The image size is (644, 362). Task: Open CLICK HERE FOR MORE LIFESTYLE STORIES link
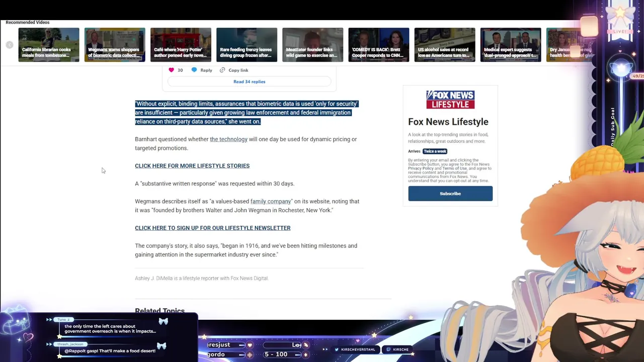tap(192, 166)
